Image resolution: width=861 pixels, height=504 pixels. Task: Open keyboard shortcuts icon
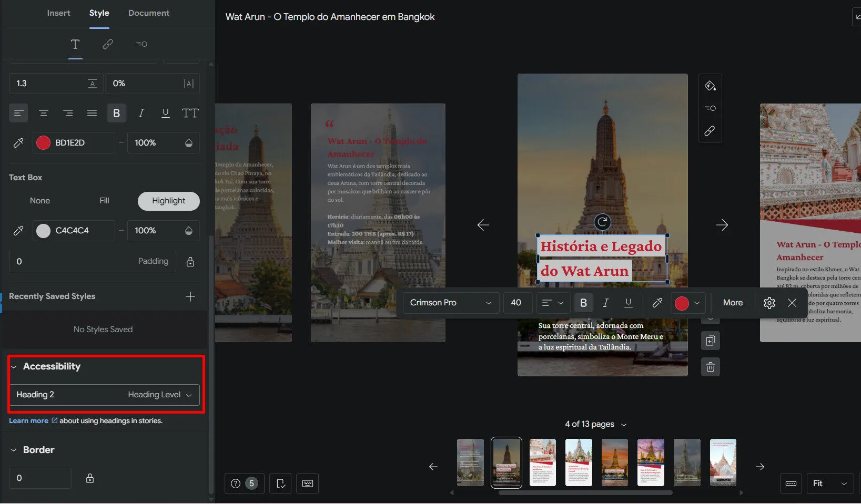[308, 484]
